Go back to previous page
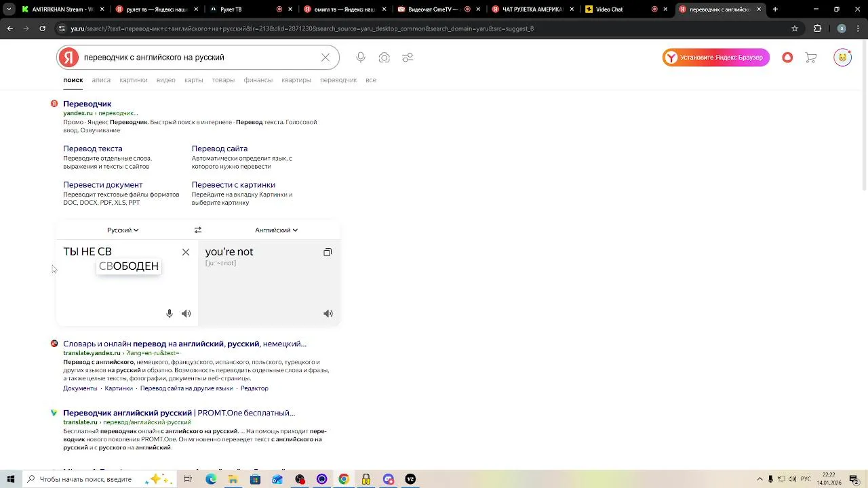Viewport: 868px width, 488px height. coord(9,28)
